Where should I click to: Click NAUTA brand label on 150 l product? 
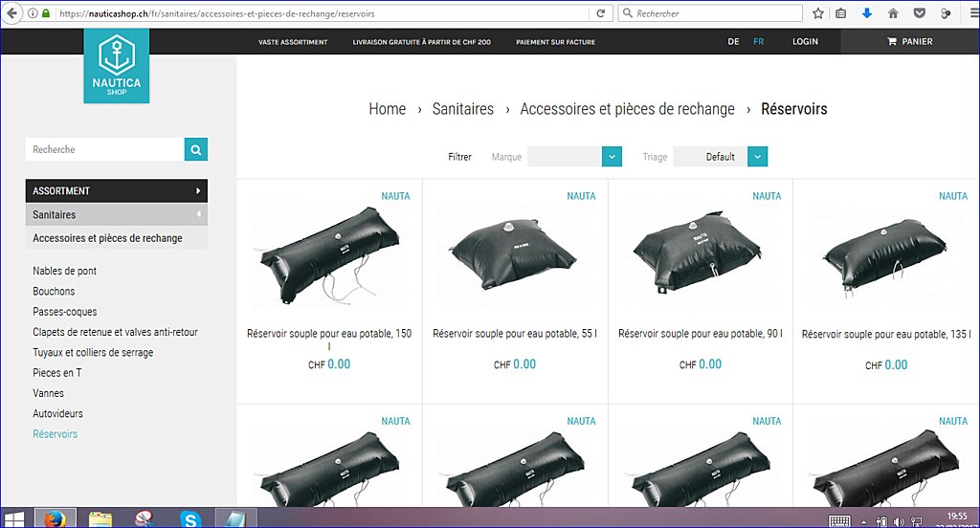coord(395,196)
